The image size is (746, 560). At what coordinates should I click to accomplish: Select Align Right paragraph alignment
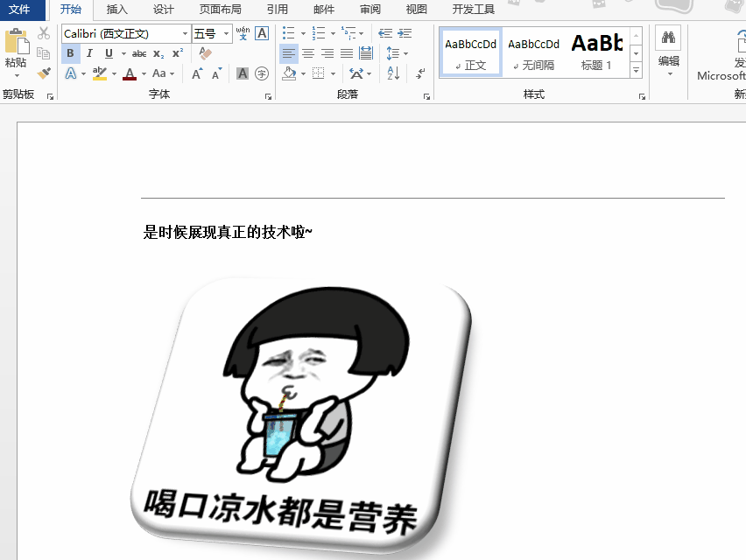327,53
